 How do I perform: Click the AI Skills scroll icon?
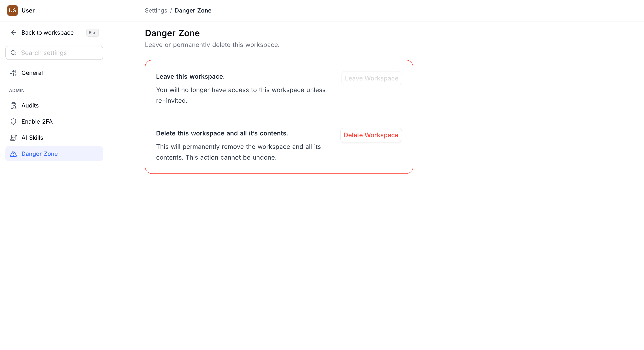point(13,138)
